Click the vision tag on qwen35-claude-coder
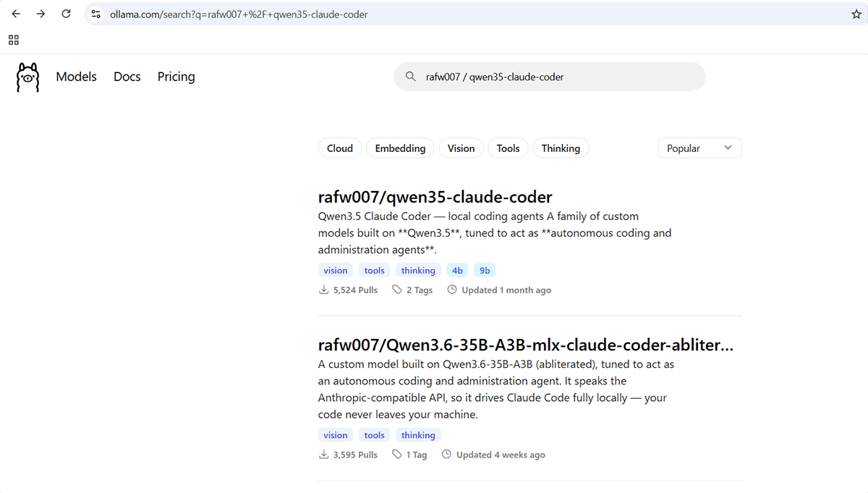Image resolution: width=868 pixels, height=493 pixels. coord(336,270)
